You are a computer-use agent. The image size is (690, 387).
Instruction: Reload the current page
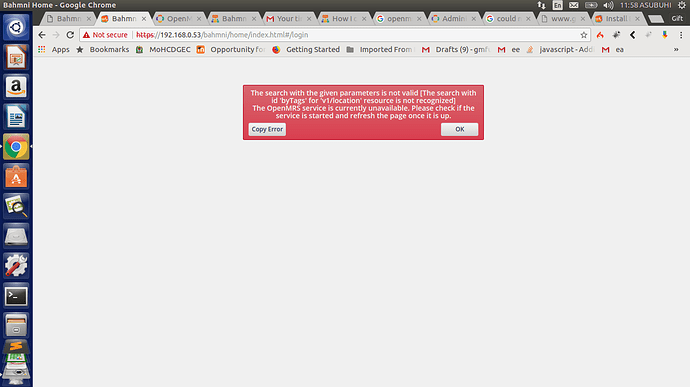(x=70, y=35)
